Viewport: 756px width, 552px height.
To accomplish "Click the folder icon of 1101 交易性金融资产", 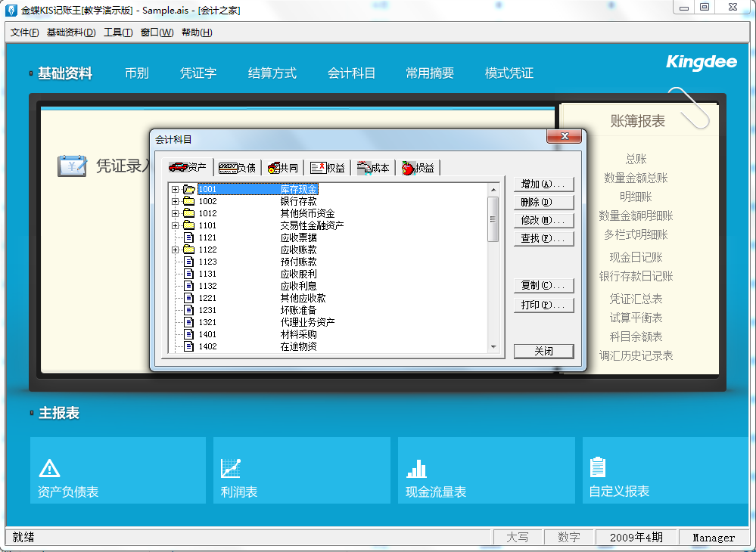I will click(189, 225).
